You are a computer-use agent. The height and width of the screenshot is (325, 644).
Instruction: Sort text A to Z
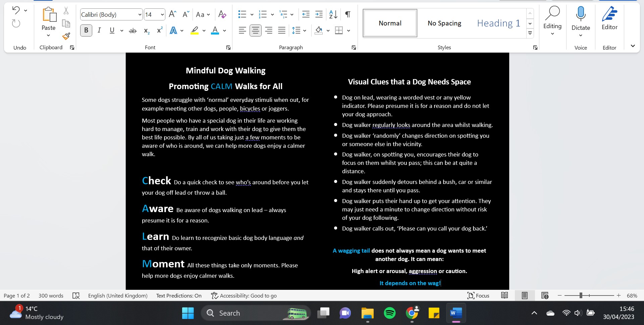pos(333,14)
